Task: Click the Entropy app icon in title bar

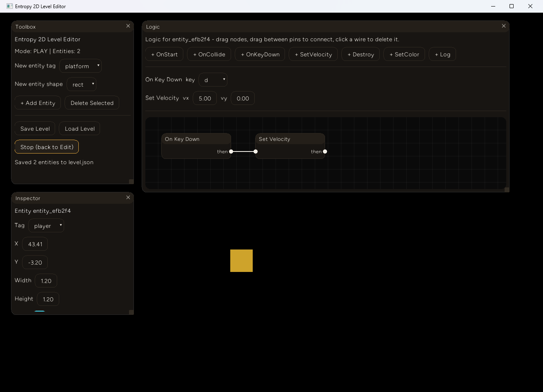Action: [10, 6]
